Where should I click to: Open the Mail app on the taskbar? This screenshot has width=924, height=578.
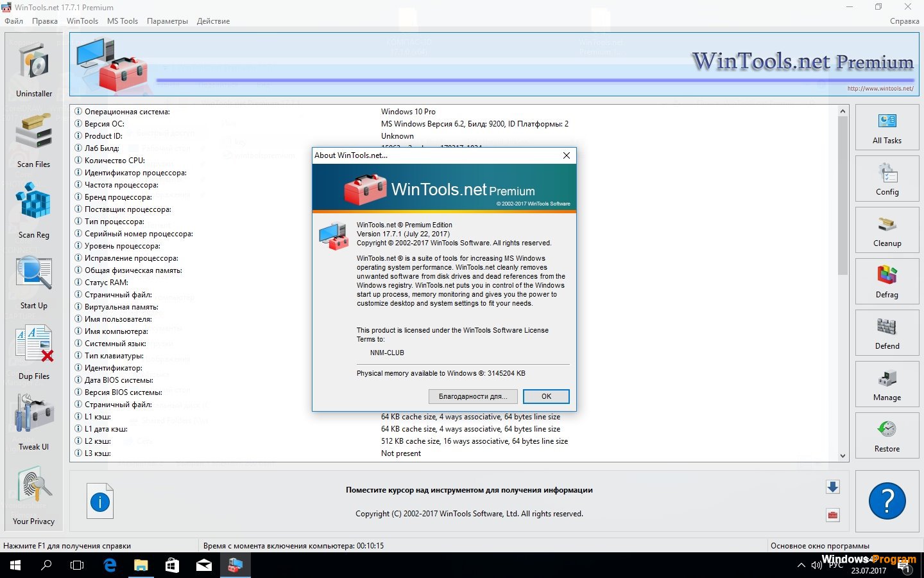(x=203, y=565)
